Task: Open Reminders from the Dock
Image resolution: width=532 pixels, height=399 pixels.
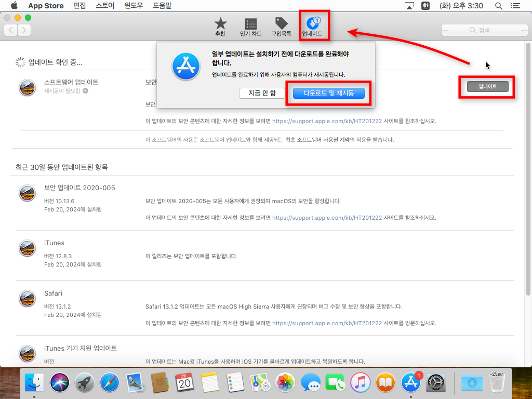Action: click(235, 382)
